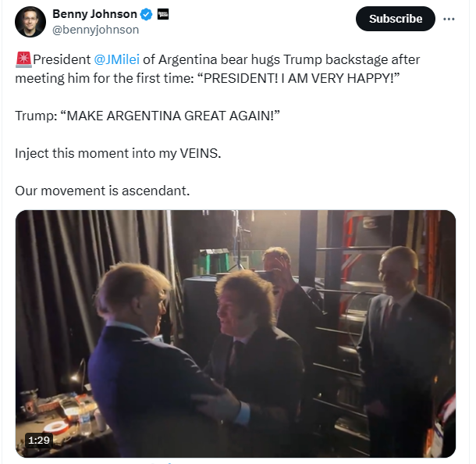
Task: Click the red siren emoji in the tweet
Action: coord(23,59)
